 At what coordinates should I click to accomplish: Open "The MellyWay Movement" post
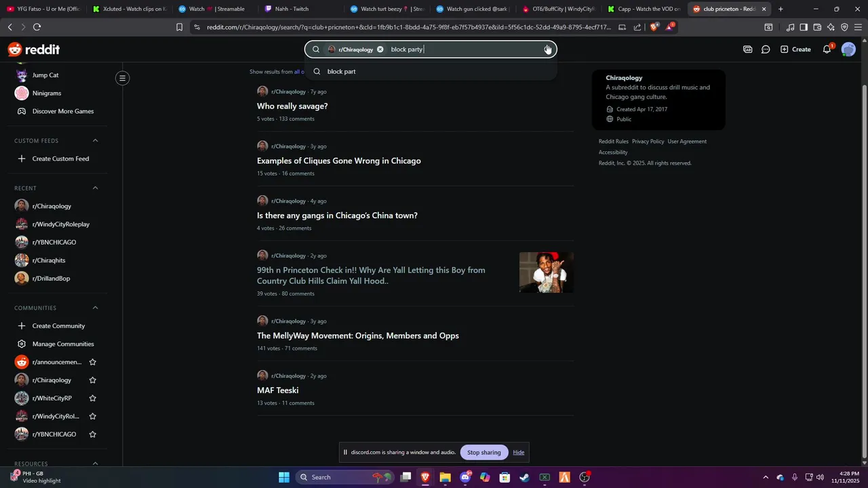click(x=358, y=336)
